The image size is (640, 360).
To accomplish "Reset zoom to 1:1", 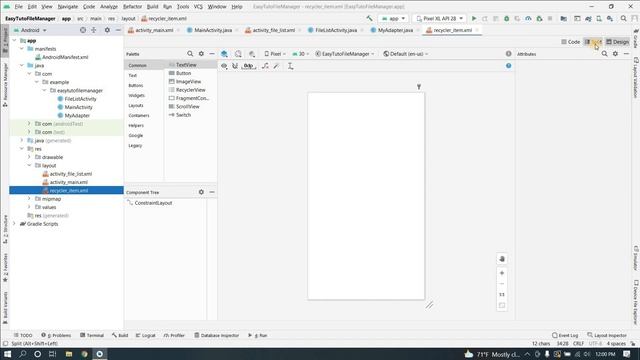I will pyautogui.click(x=502, y=294).
